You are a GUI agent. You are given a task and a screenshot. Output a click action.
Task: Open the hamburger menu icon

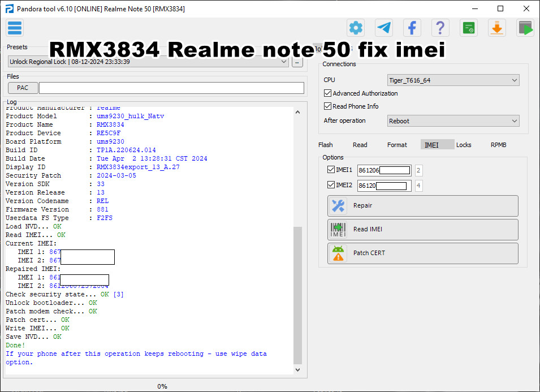(14, 27)
